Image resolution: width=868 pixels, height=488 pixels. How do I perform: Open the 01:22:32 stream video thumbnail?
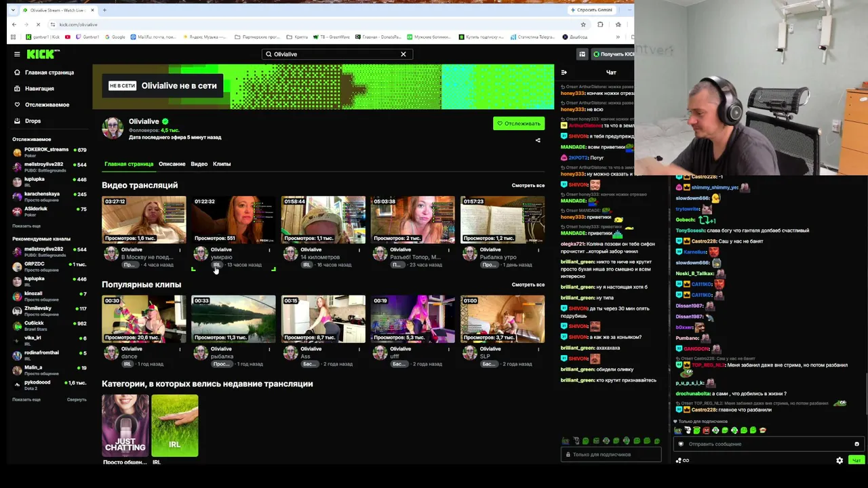coord(233,220)
